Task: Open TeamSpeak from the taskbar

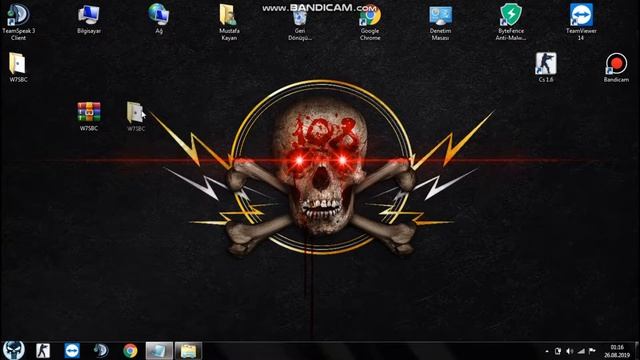Action: click(101, 351)
